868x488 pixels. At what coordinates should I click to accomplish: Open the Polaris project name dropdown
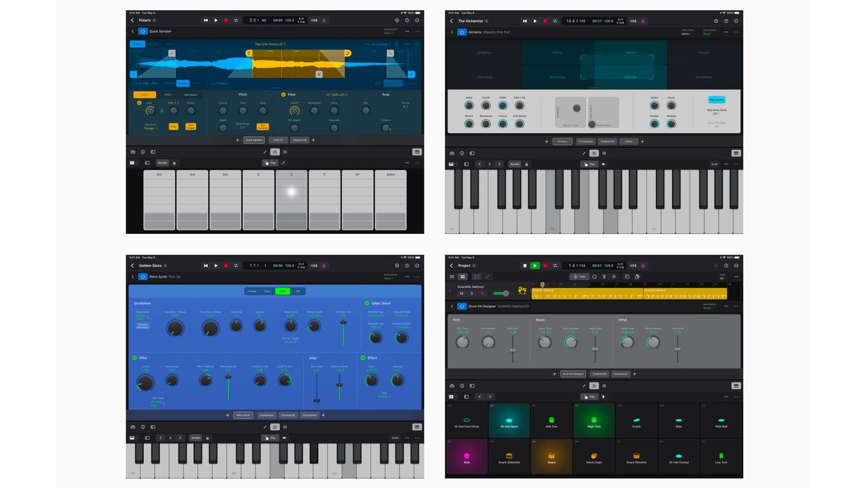pos(155,20)
